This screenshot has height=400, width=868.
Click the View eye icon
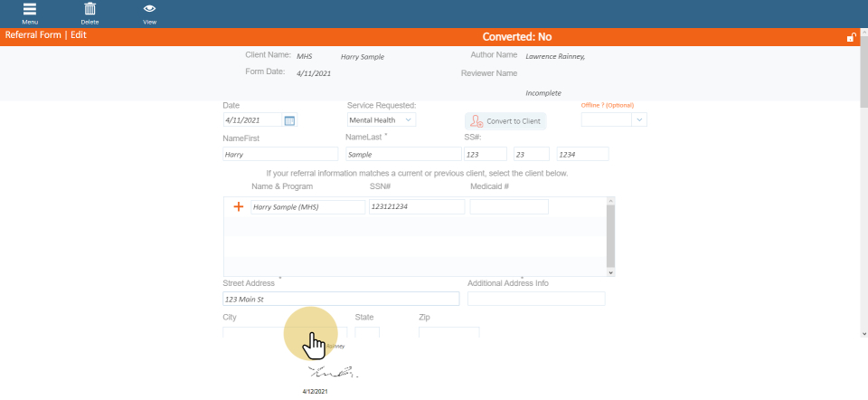[149, 10]
